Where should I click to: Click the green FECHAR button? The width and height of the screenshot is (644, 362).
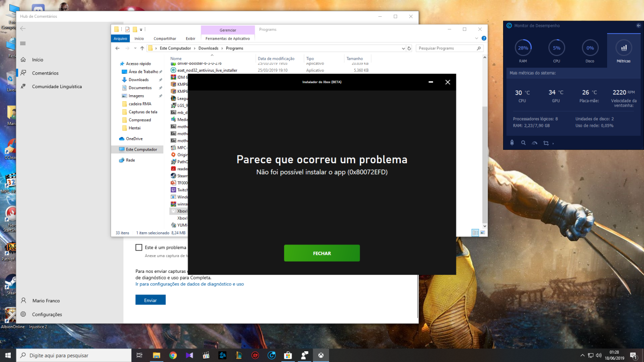322,253
